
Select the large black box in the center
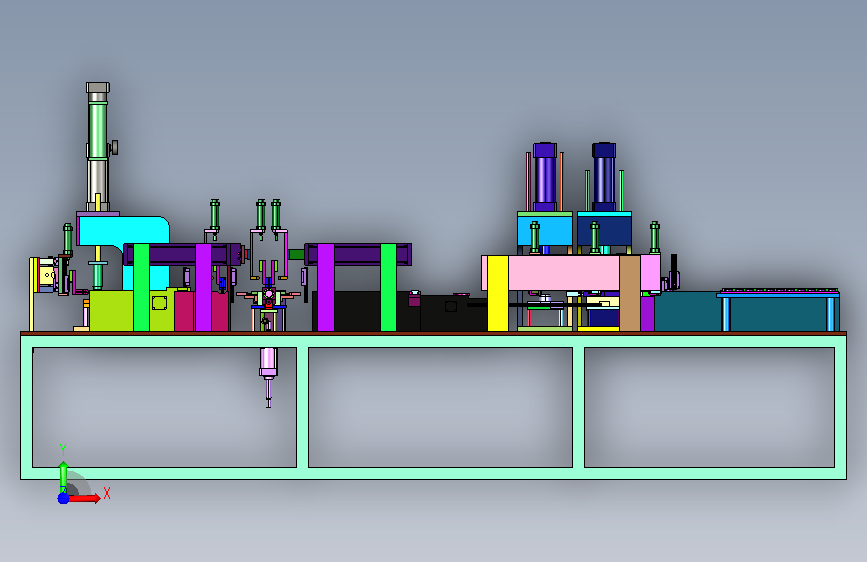click(357, 311)
